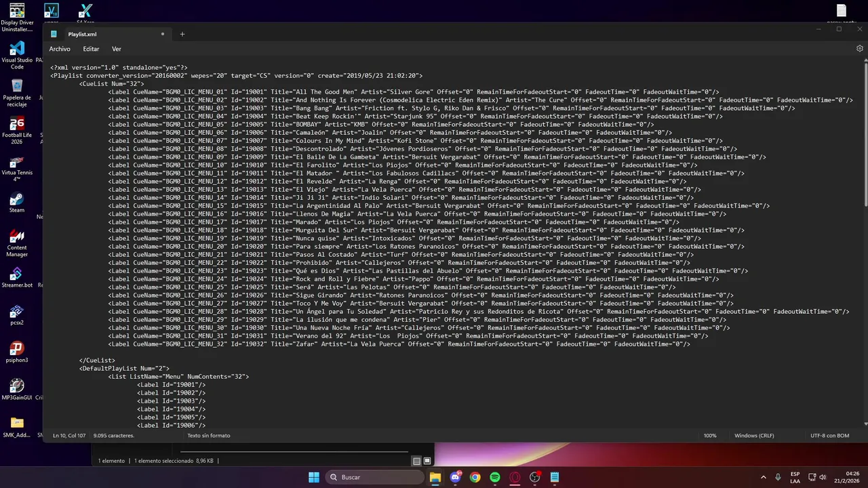Image resolution: width=868 pixels, height=488 pixels.
Task: Select the MP3GainGUI desktop shortcut
Action: pos(17,390)
